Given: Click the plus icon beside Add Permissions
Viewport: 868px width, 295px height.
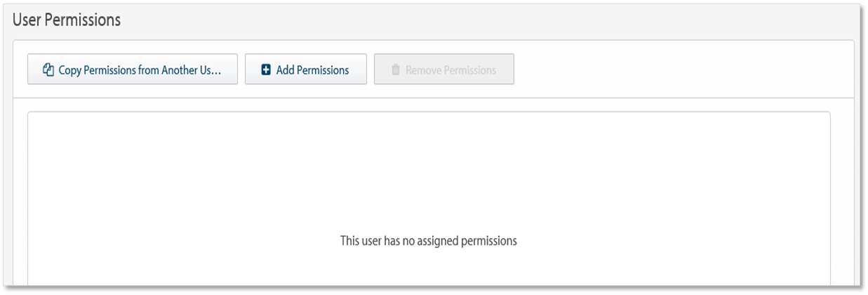Looking at the screenshot, I should (266, 70).
